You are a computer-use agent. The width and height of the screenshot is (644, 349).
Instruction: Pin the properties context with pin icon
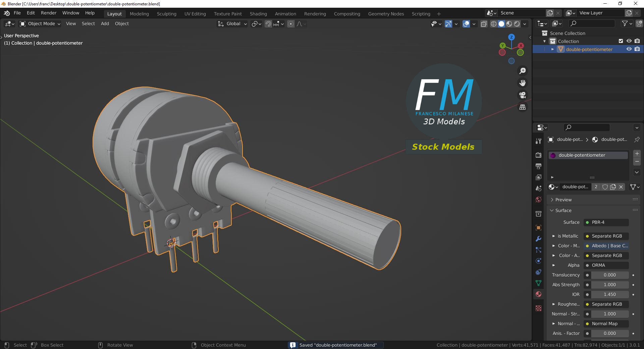(637, 139)
